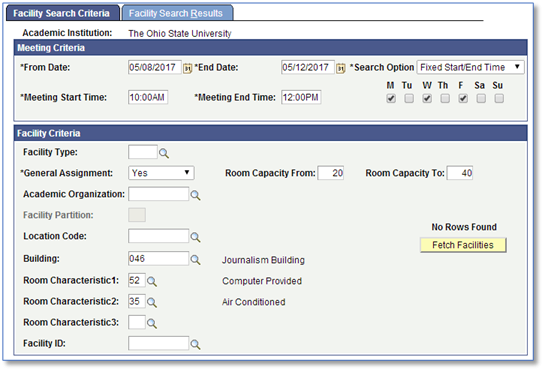The width and height of the screenshot is (544, 371).
Task: Uncheck the Friday (F) checkbox
Action: tap(463, 99)
